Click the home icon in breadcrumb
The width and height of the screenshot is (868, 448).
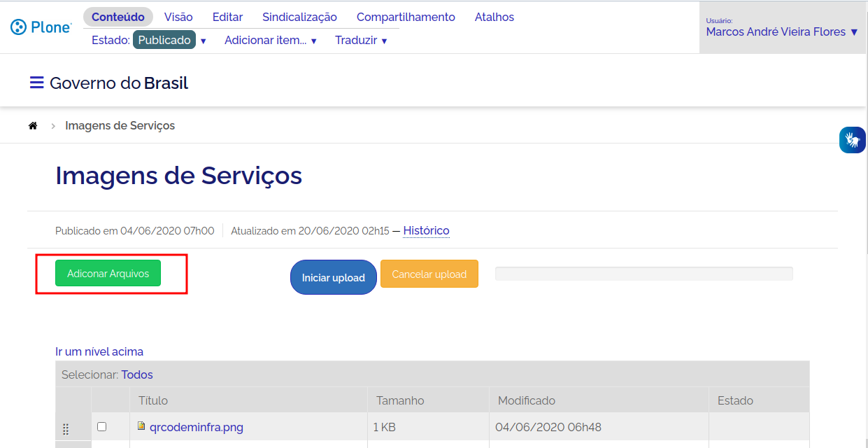tap(33, 126)
